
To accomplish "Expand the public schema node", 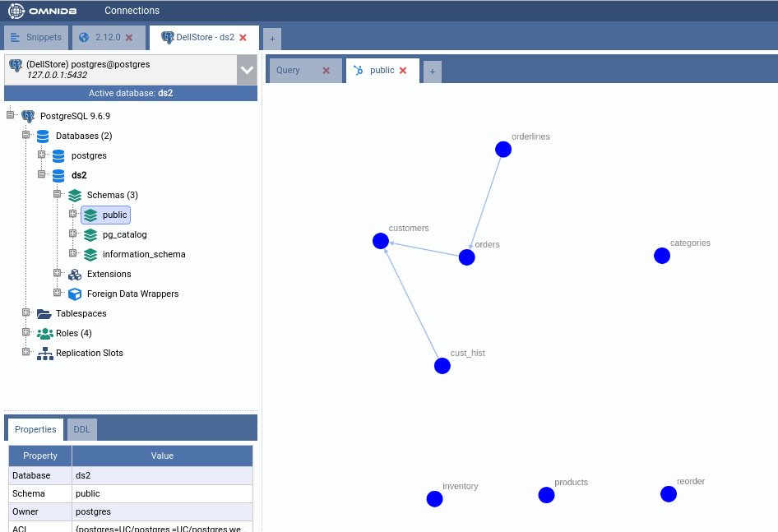I will (x=73, y=214).
